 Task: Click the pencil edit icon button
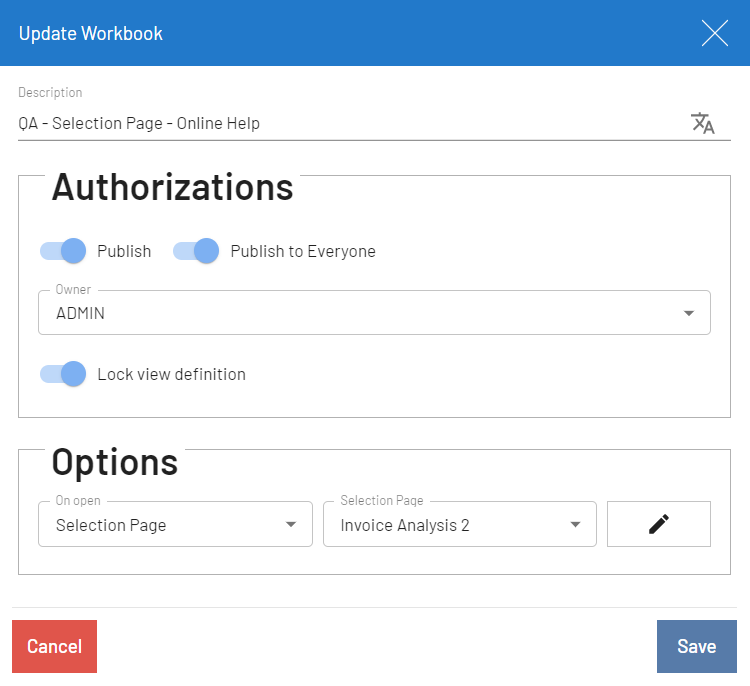tap(658, 524)
